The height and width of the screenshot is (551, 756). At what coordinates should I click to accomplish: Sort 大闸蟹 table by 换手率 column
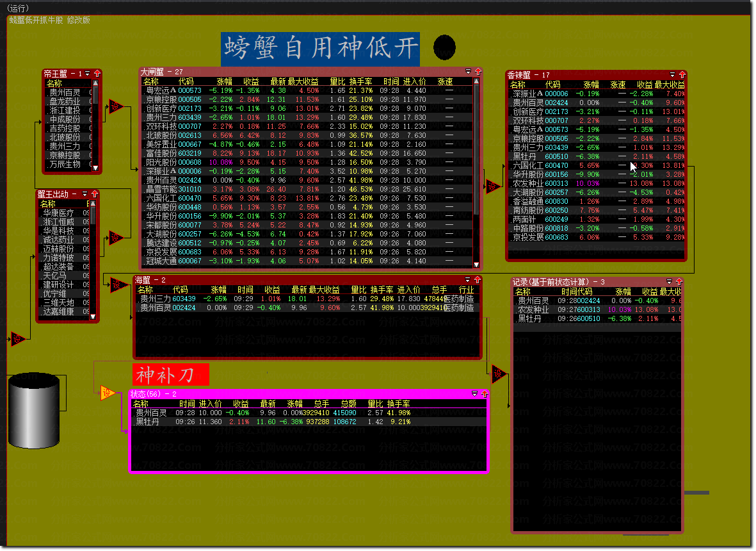click(x=360, y=81)
